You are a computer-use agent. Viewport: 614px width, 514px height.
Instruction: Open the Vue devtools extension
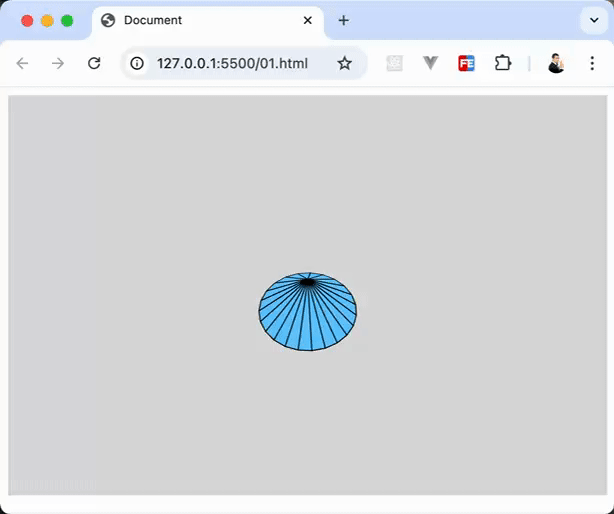(430, 63)
